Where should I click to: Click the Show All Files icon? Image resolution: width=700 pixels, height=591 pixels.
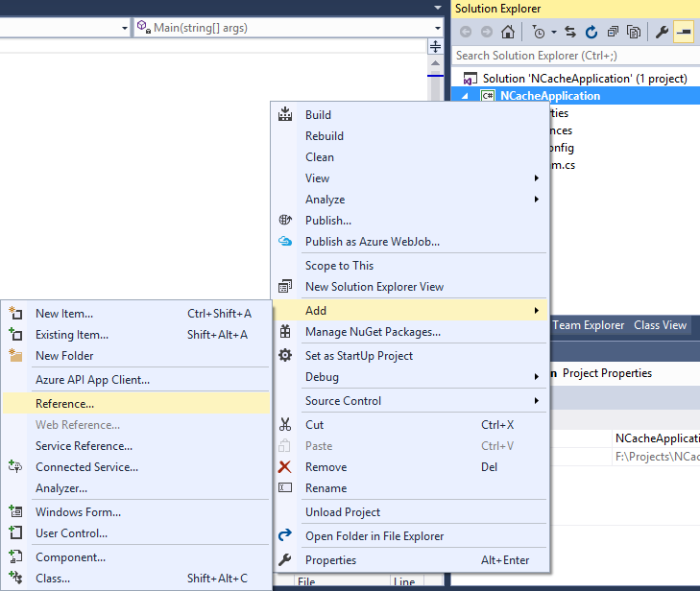click(x=634, y=32)
